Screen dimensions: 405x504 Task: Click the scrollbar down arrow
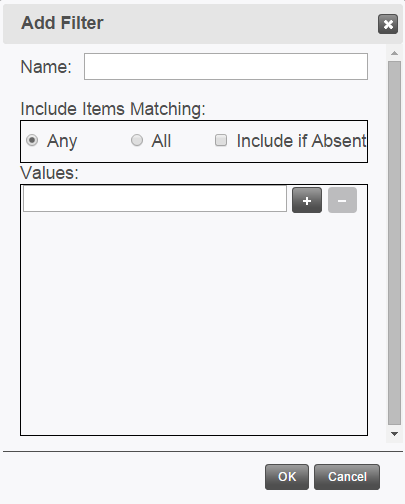(395, 434)
